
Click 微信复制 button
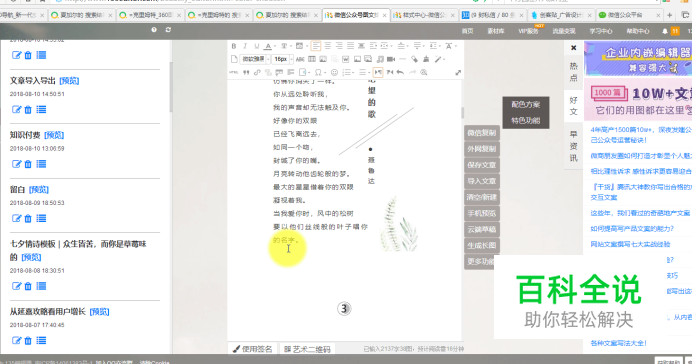[x=481, y=133]
